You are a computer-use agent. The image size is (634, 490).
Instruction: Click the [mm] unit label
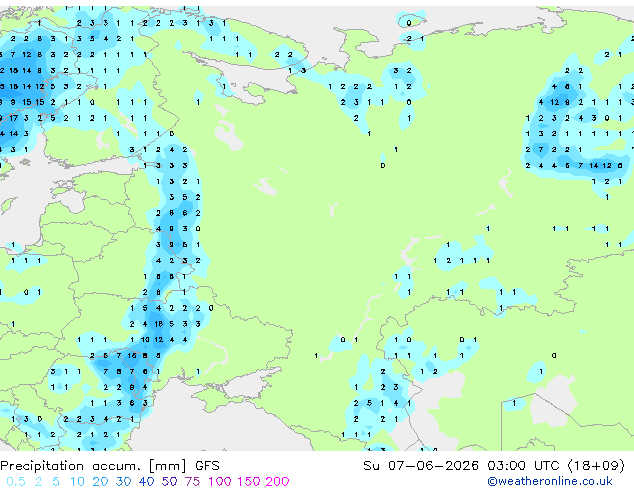(x=168, y=466)
